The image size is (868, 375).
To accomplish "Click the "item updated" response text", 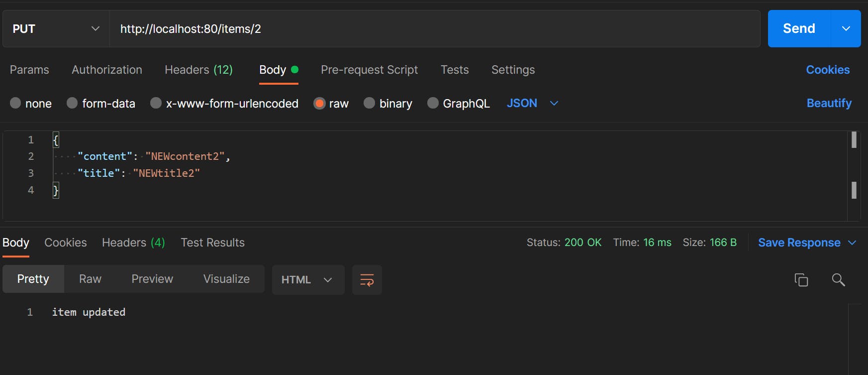I will pos(89,312).
